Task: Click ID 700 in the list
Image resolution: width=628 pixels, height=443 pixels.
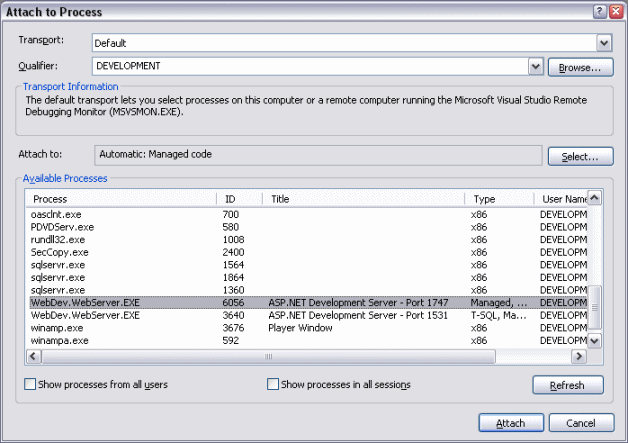Action: pyautogui.click(x=231, y=215)
